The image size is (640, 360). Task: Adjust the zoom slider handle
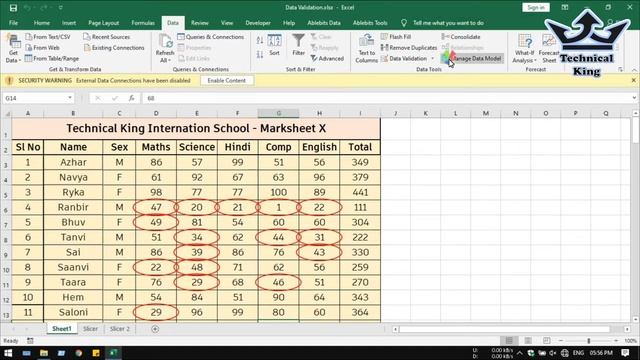pyautogui.click(x=589, y=340)
